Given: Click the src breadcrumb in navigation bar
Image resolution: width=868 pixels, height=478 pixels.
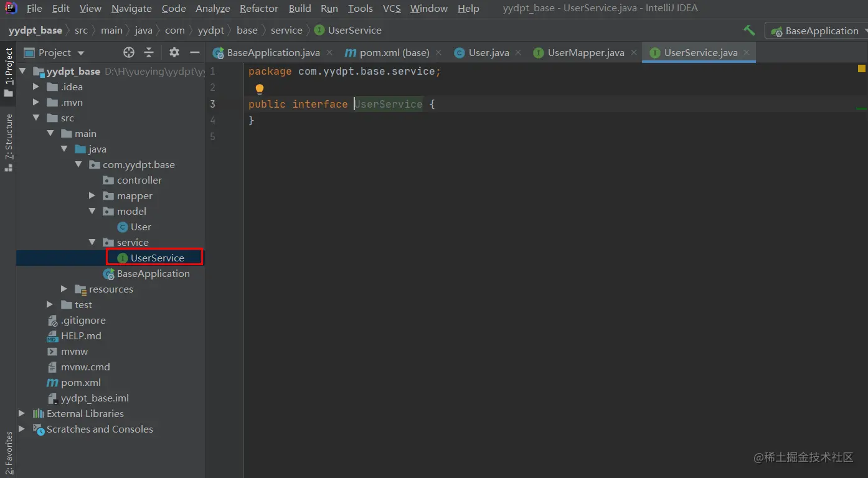Looking at the screenshot, I should (x=81, y=30).
